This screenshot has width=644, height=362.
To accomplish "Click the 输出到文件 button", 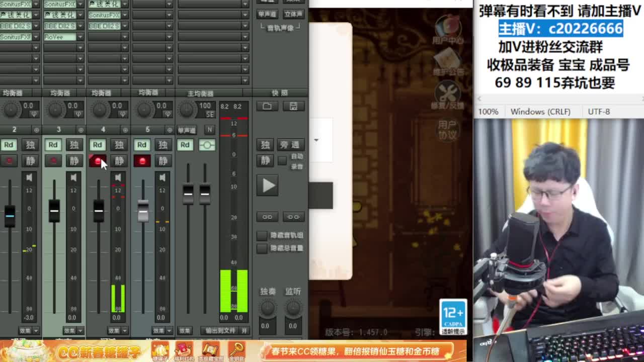I will point(220,330).
